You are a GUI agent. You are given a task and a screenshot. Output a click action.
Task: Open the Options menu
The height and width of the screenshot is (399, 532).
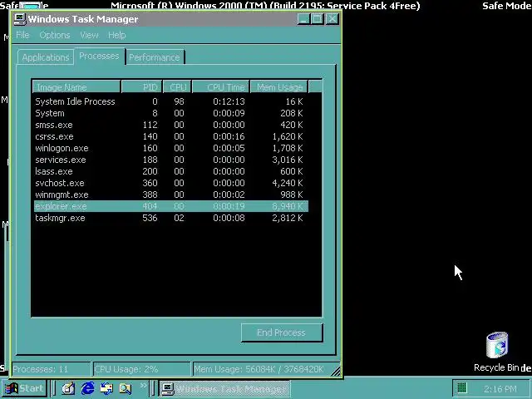(55, 35)
